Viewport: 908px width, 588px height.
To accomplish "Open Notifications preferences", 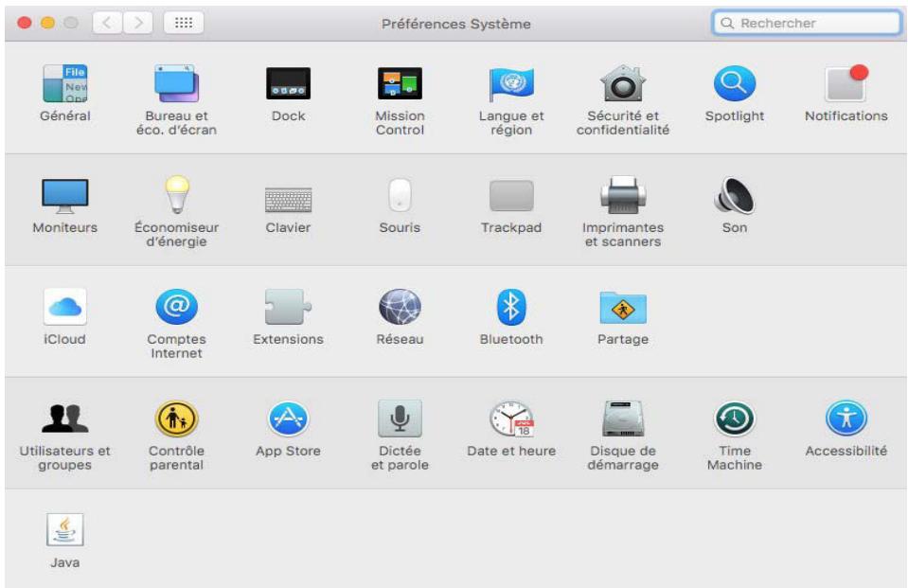I will [846, 85].
